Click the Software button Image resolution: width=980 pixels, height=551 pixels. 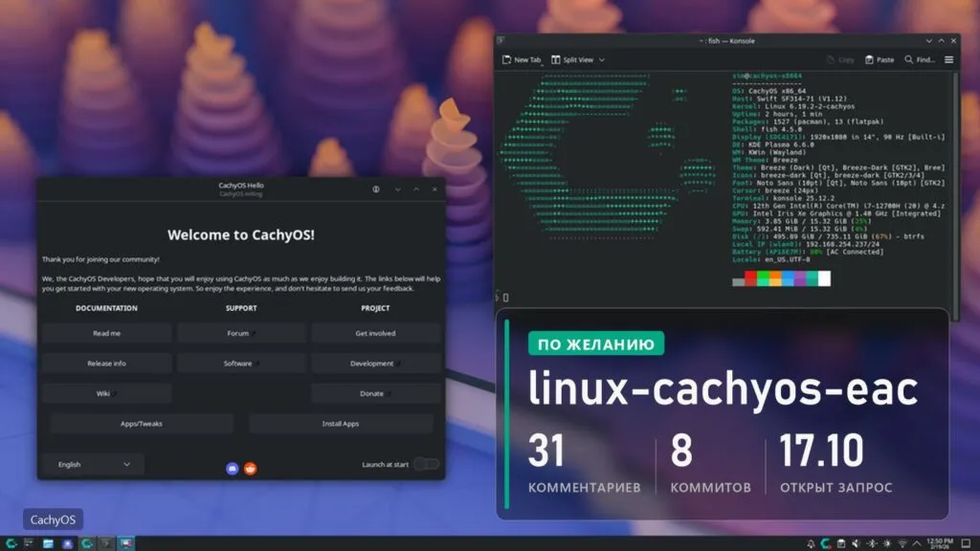(241, 364)
